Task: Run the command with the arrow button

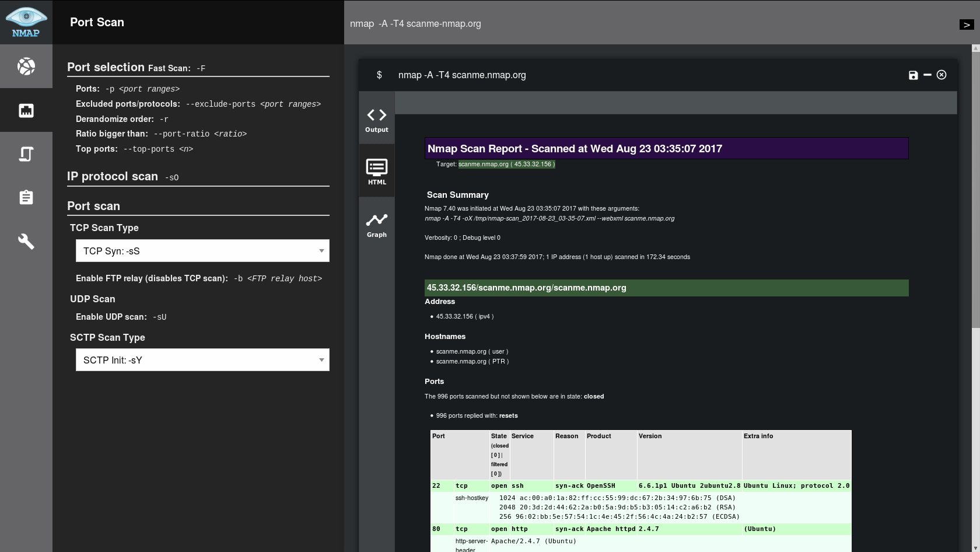Action: coord(966,25)
